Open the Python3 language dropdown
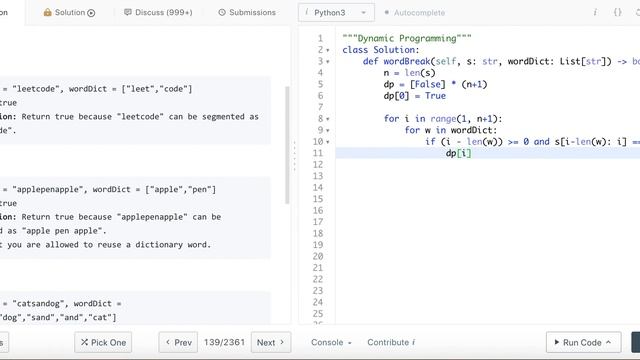640x360 pixels. point(336,13)
